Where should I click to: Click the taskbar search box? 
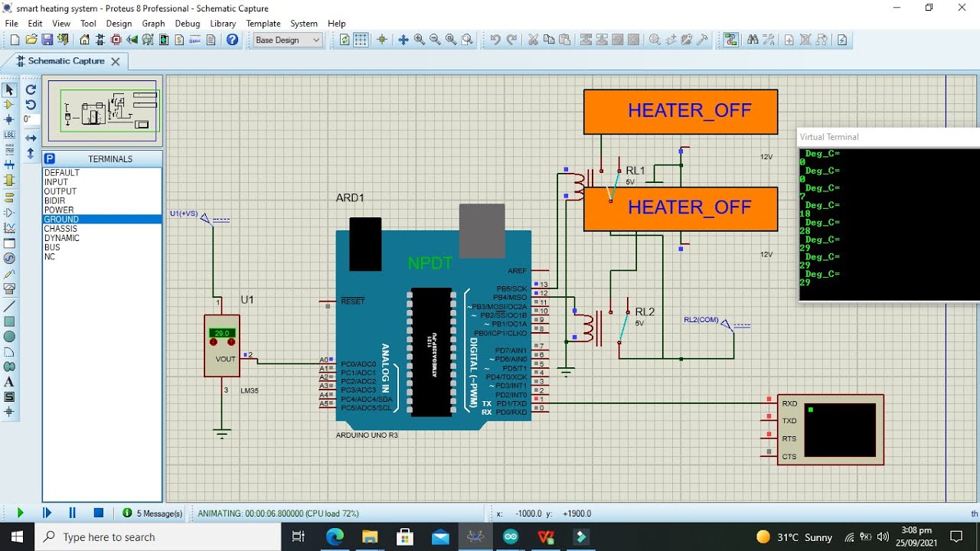pyautogui.click(x=159, y=536)
